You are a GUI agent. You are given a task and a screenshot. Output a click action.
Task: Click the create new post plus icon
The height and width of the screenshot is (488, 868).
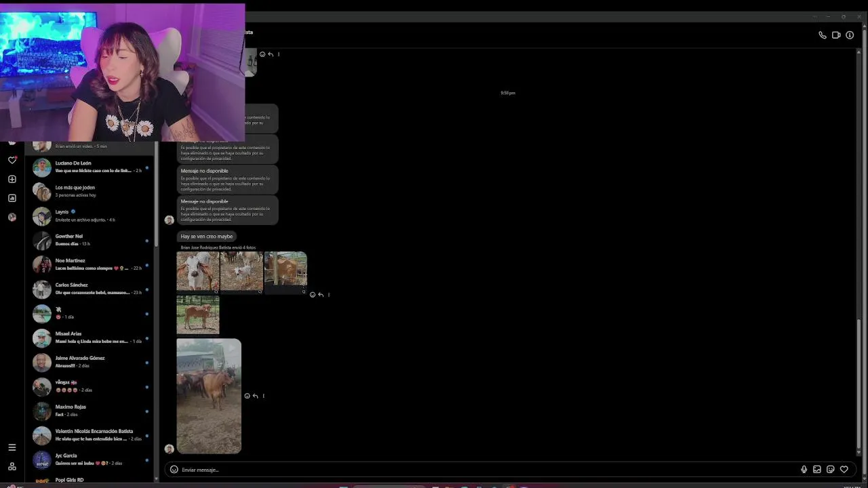(12, 179)
